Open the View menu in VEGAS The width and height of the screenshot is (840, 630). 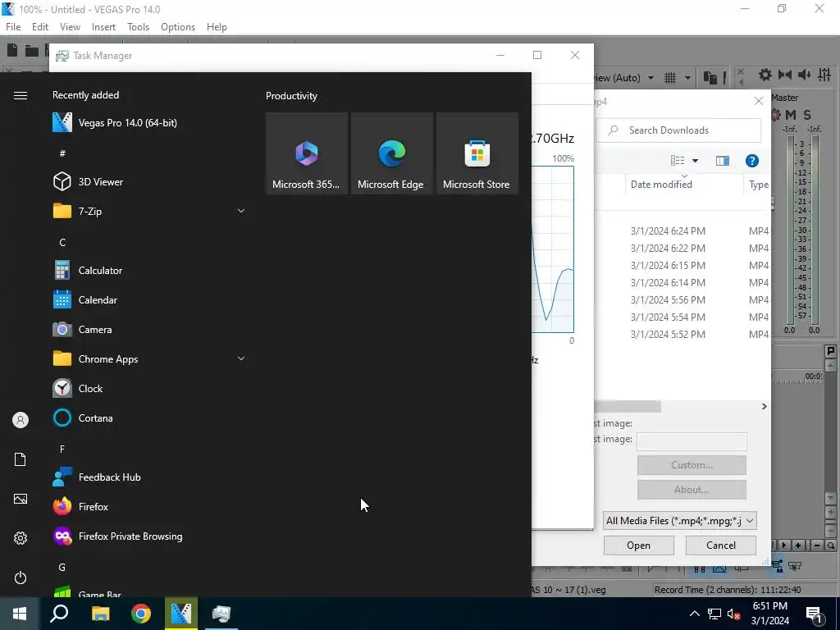click(70, 27)
